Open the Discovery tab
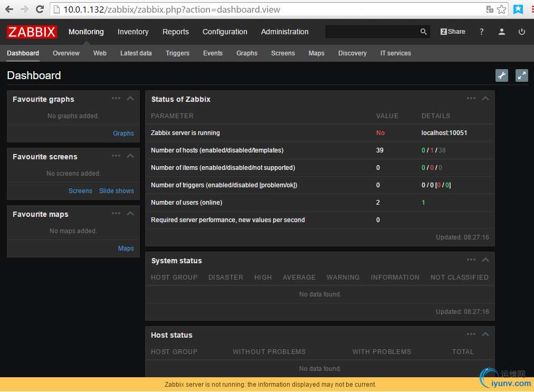The height and width of the screenshot is (392, 534). point(352,53)
